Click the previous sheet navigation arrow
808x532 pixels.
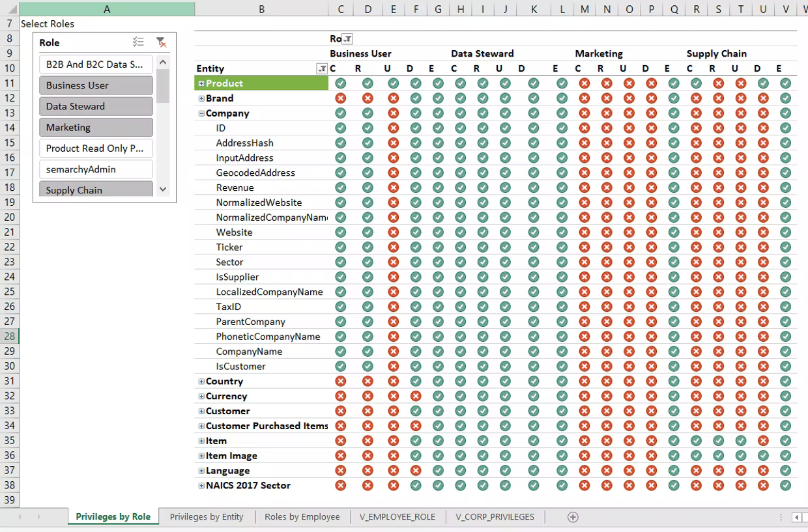pyautogui.click(x=20, y=517)
